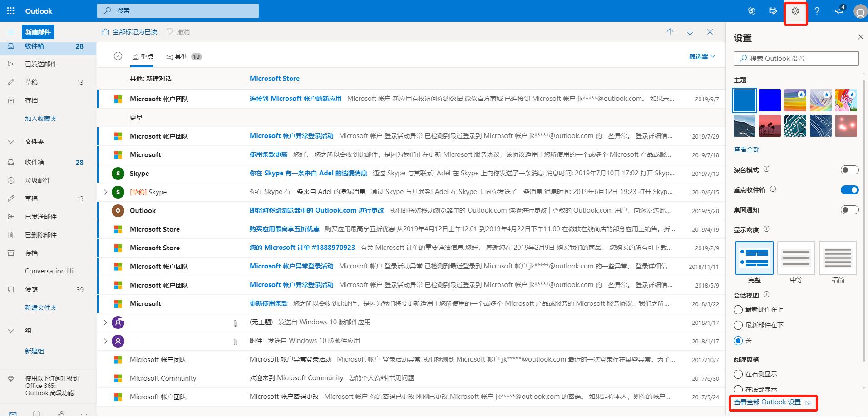
Task: Click the info icon next to 重点收件箱
Action: coord(773,189)
